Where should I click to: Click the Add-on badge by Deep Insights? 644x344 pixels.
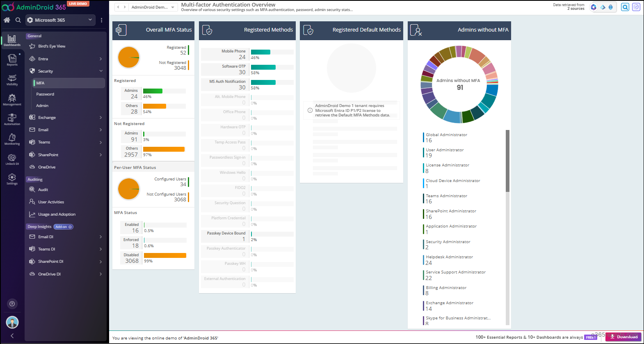pyautogui.click(x=64, y=227)
